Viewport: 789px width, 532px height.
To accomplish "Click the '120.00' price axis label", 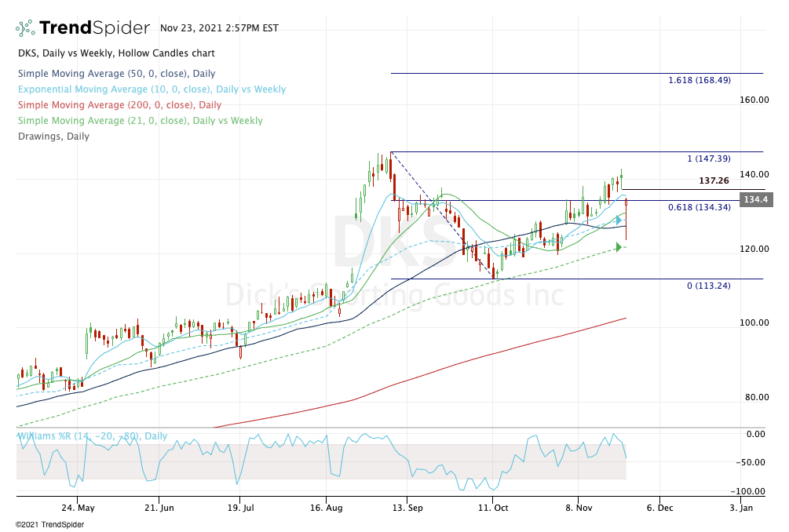I will point(754,249).
